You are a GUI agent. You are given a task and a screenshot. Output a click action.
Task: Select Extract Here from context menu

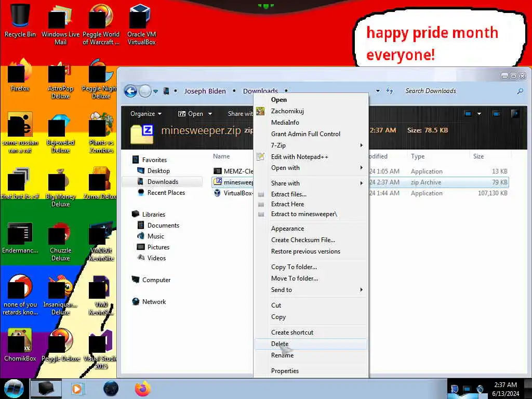tap(311, 204)
